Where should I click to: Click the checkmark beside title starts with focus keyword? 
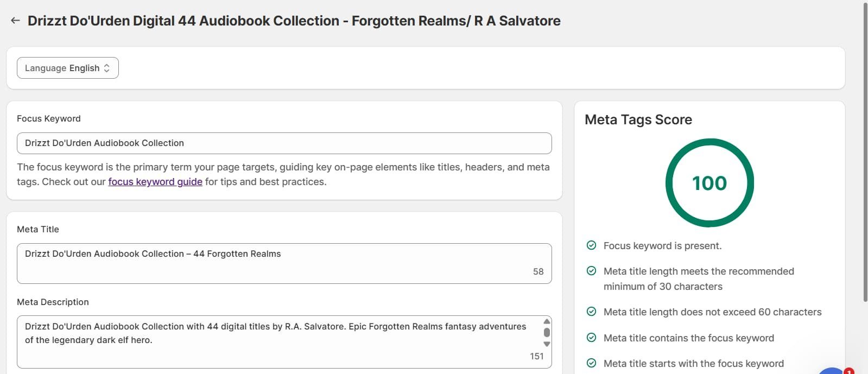(592, 363)
